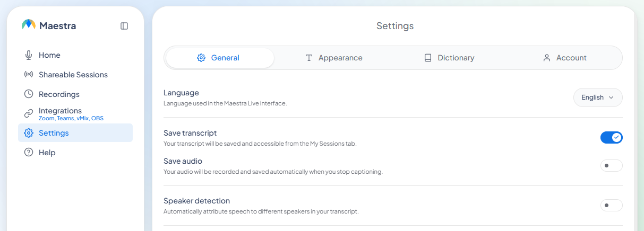
Task: Click the microphone icon beside Home
Action: point(29,55)
